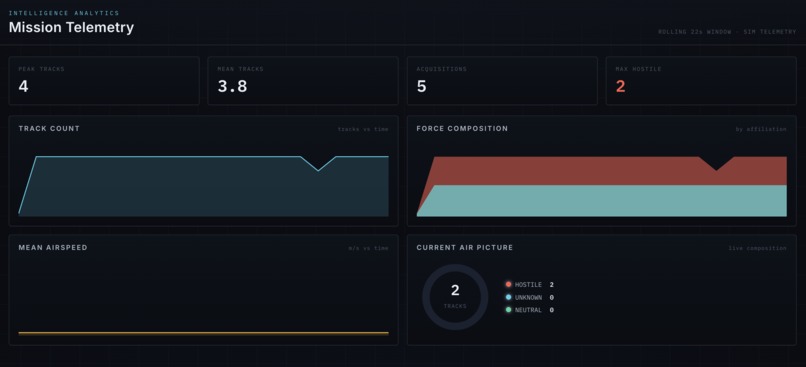
Task: Click the Intelligence Analytics header label
Action: click(x=64, y=13)
